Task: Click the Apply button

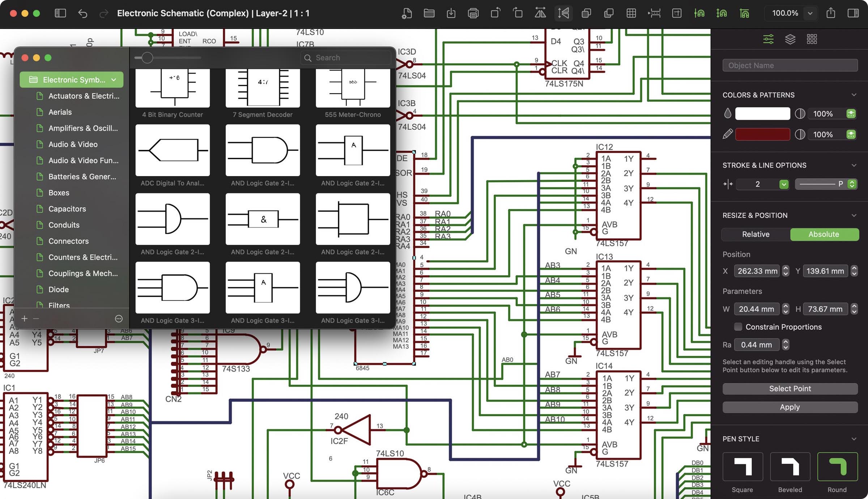Action: [x=790, y=407]
